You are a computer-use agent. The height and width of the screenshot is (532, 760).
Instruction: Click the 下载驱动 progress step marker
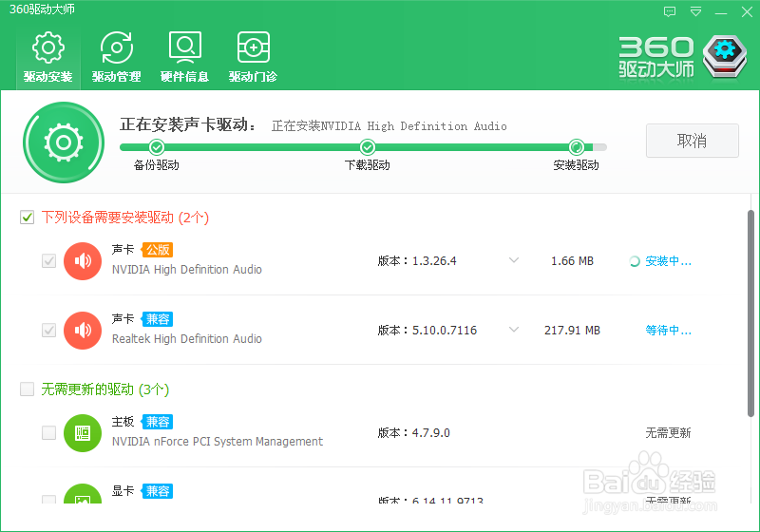click(x=368, y=147)
